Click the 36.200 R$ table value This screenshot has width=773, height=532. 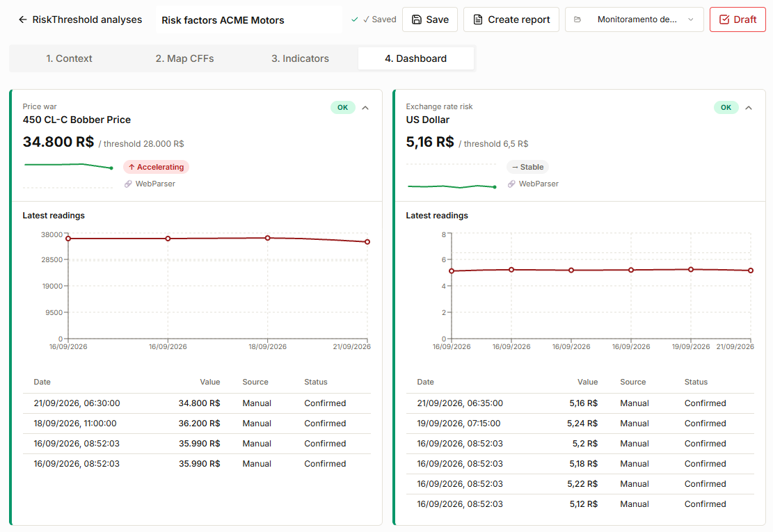(199, 424)
